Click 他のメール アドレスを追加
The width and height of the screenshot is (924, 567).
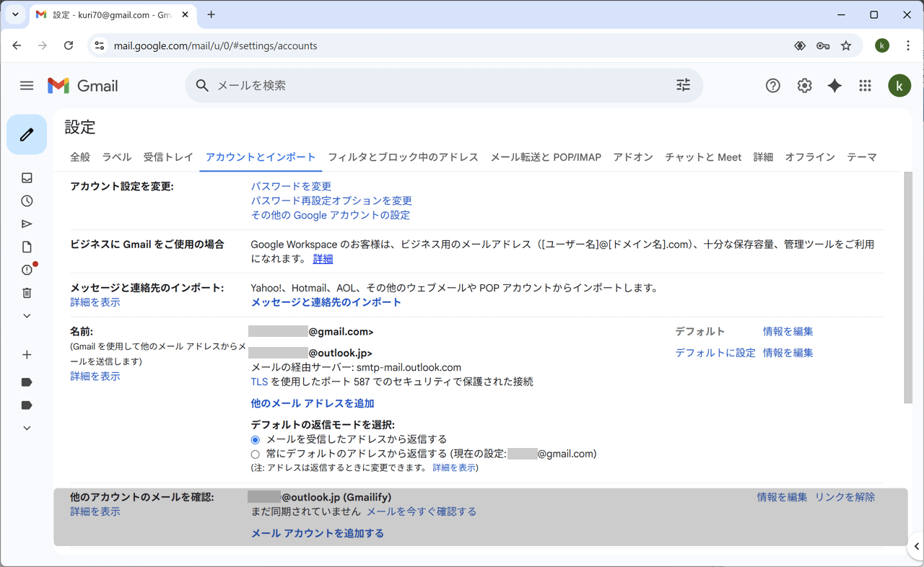coord(312,403)
